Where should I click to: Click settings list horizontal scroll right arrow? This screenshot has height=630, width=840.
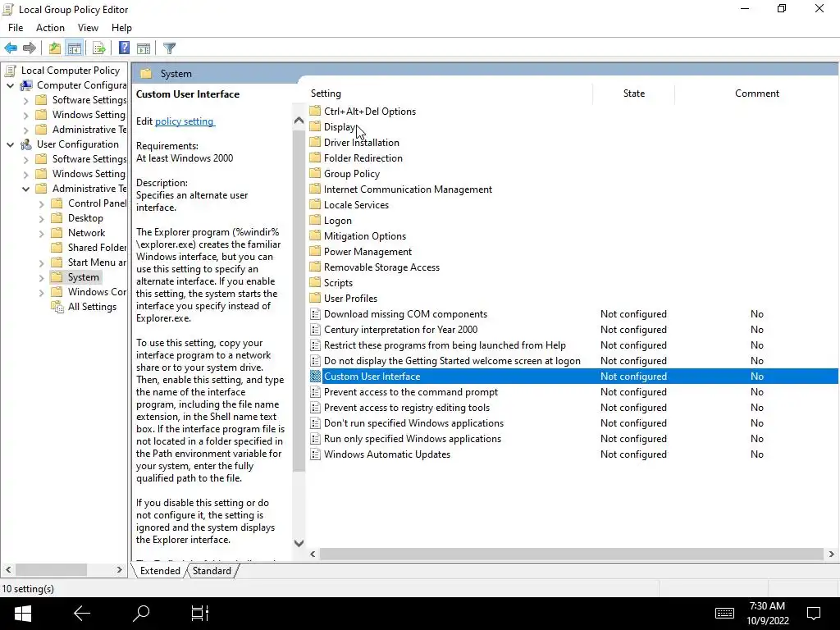[x=832, y=554]
